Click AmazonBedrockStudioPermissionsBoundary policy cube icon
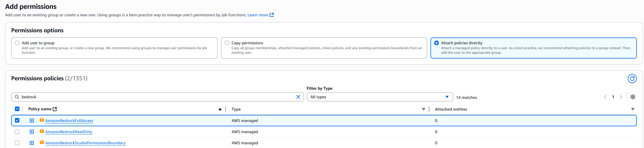Screen dimensions: 644x148 [42, 142]
